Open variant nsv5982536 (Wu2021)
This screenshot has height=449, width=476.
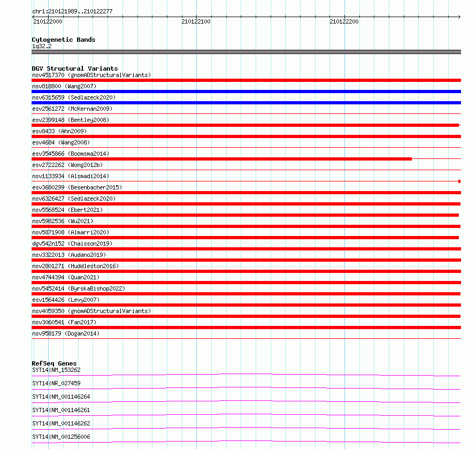(x=63, y=221)
